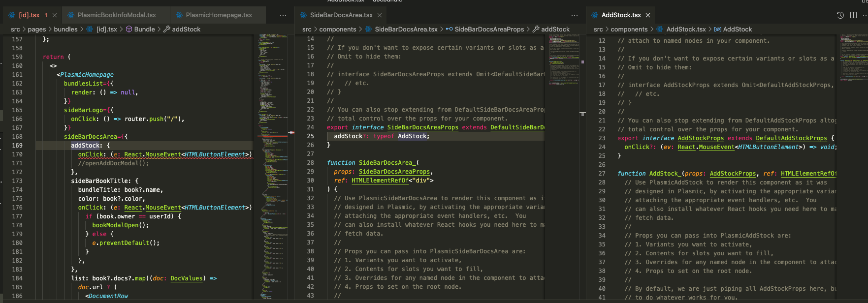Image resolution: width=868 pixels, height=303 pixels.
Task: Click the DocValues type link on line 184
Action: click(186, 278)
